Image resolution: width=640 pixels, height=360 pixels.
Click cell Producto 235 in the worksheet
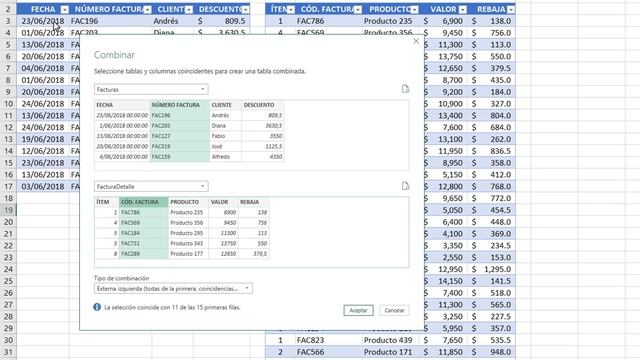(x=391, y=21)
